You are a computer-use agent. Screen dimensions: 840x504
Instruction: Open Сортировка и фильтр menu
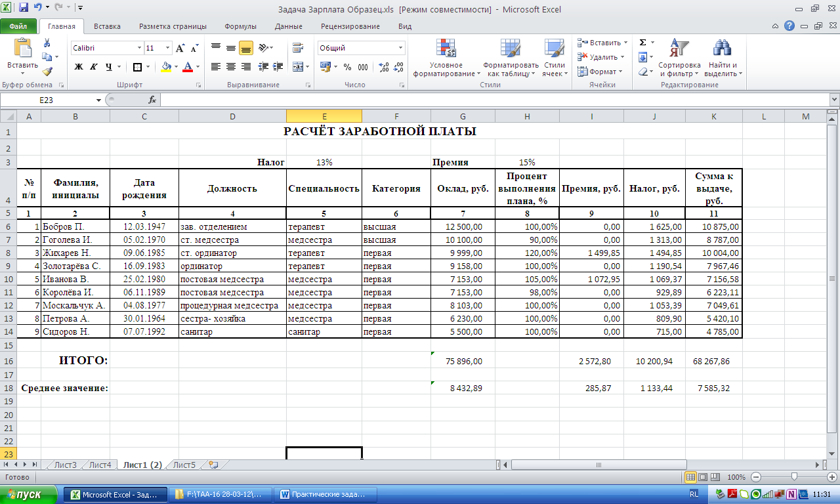click(679, 58)
